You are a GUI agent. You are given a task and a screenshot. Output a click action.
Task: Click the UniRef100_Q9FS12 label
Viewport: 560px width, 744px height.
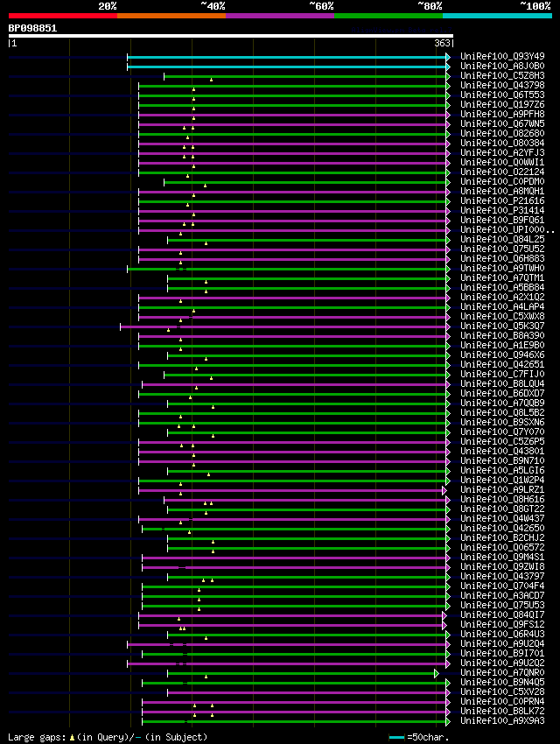[502, 624]
